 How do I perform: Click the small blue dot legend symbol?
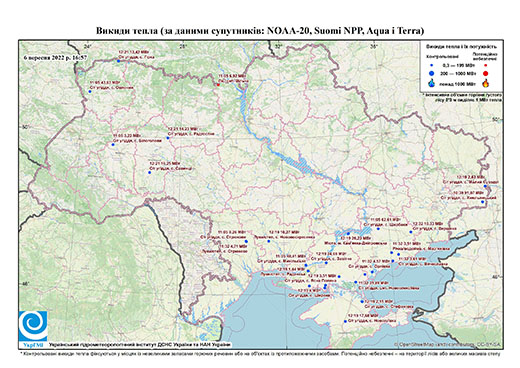click(x=432, y=65)
